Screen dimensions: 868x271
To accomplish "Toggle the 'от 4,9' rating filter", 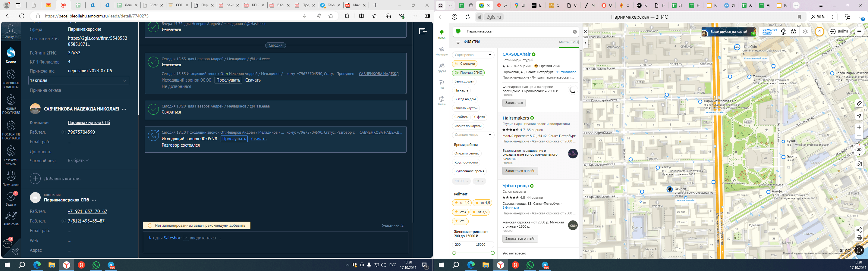I will coord(462,203).
